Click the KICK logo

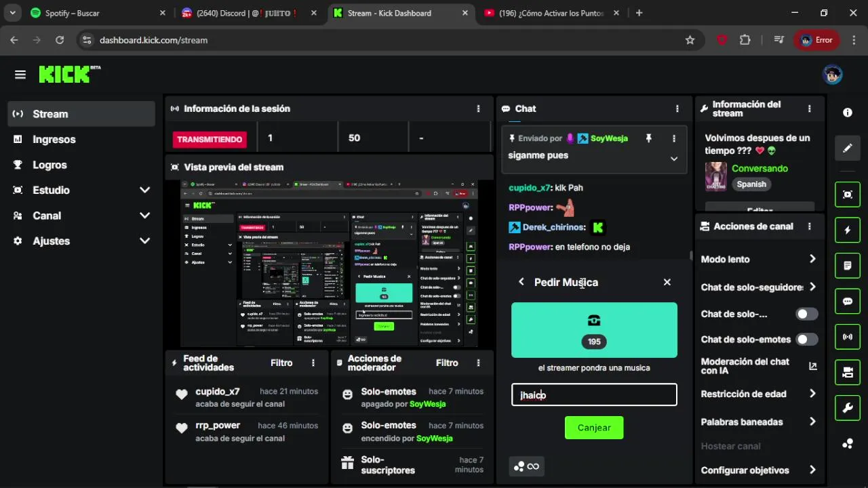(x=69, y=74)
